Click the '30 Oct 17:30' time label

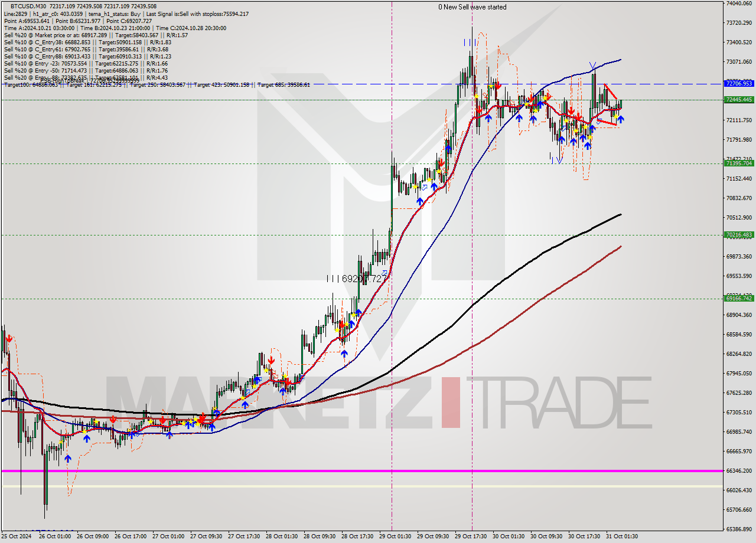584,537
